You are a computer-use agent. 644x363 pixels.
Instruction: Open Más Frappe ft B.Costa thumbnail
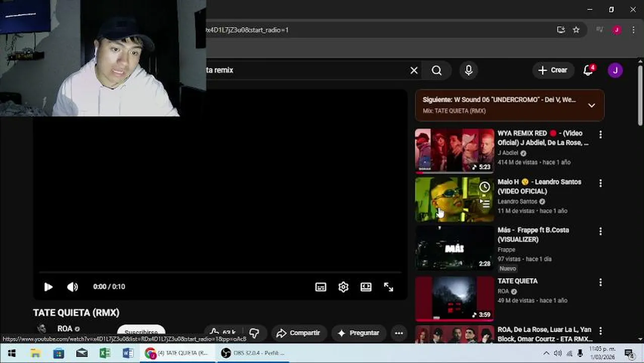click(x=455, y=248)
